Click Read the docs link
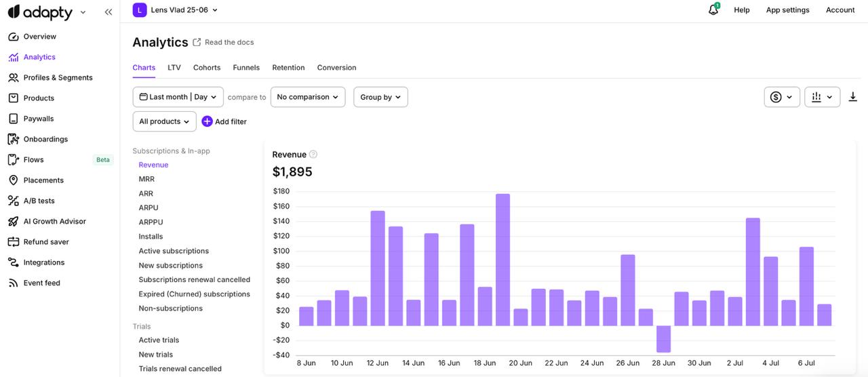The height and width of the screenshot is (377, 868). click(x=229, y=42)
